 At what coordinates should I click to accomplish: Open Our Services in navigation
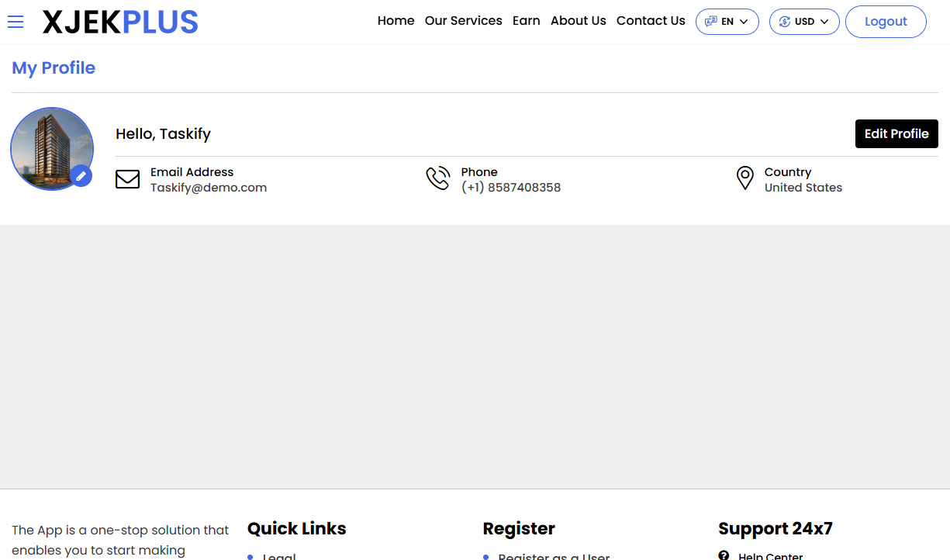pyautogui.click(x=463, y=21)
